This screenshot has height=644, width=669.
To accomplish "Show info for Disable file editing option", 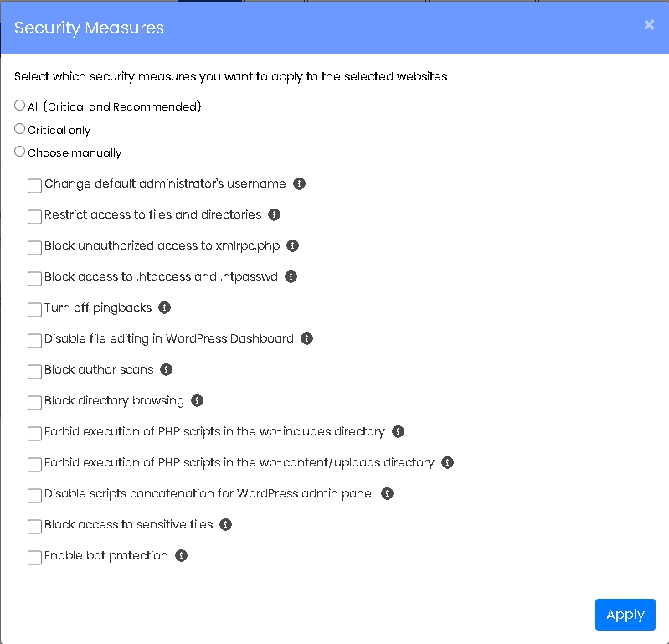I will click(x=306, y=339).
